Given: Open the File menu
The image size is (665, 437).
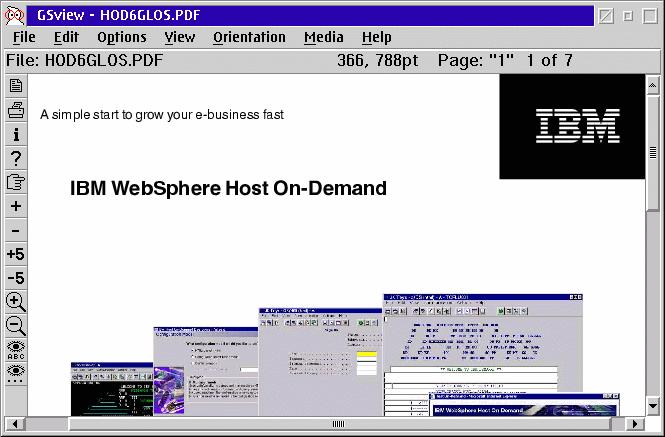Looking at the screenshot, I should (24, 37).
